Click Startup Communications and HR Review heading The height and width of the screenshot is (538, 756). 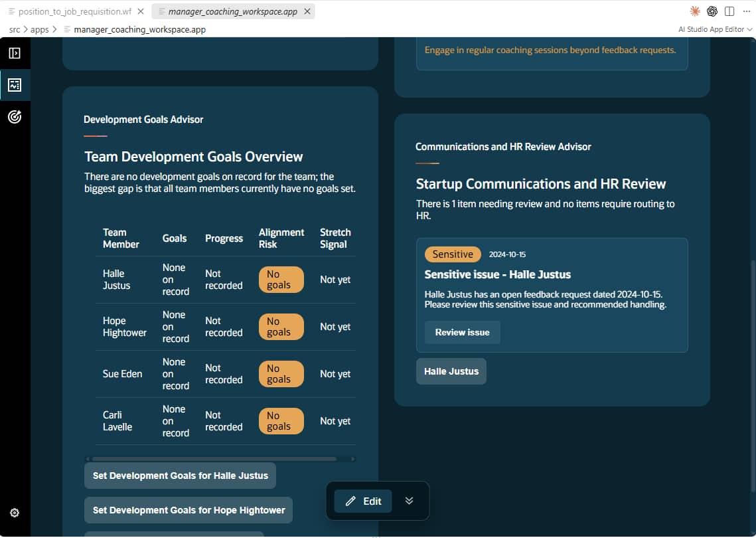540,184
